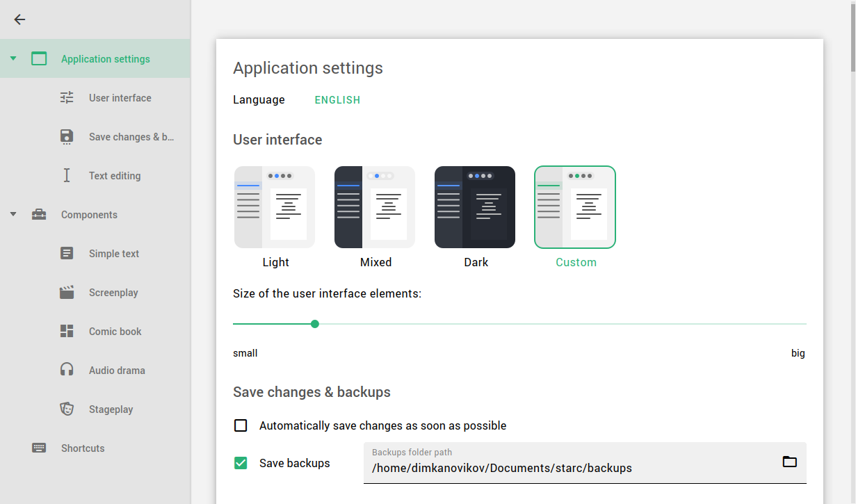
Task: Click the 'Save changes & backups' section heading
Action: click(312, 392)
